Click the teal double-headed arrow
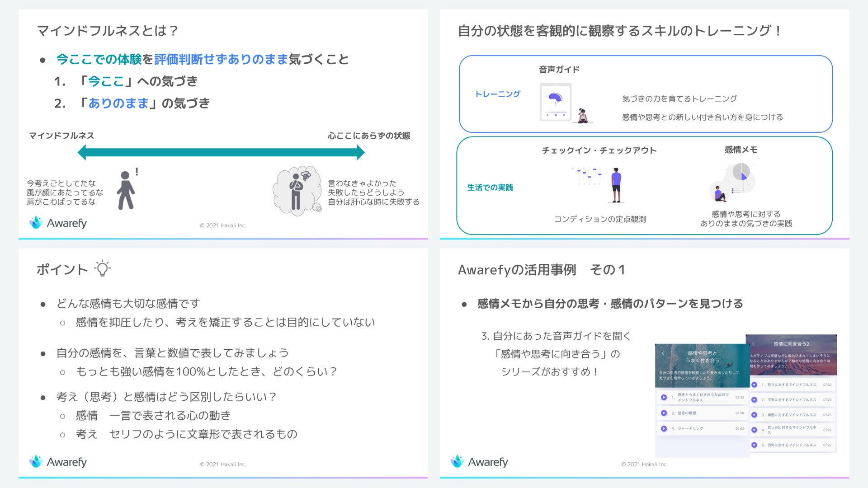The height and width of the screenshot is (488, 868). (221, 153)
